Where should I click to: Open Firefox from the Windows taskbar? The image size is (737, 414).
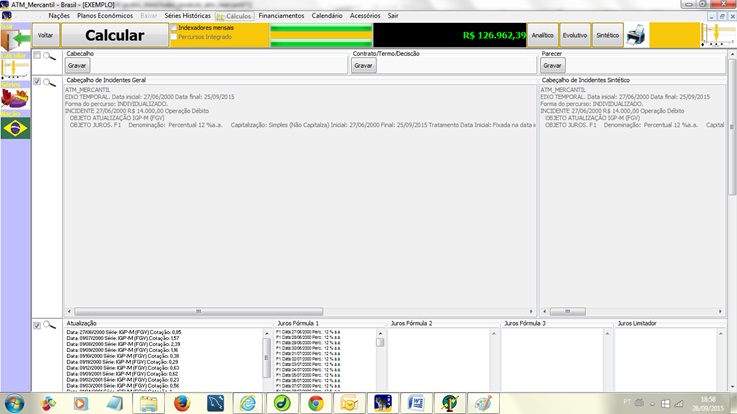(x=181, y=402)
